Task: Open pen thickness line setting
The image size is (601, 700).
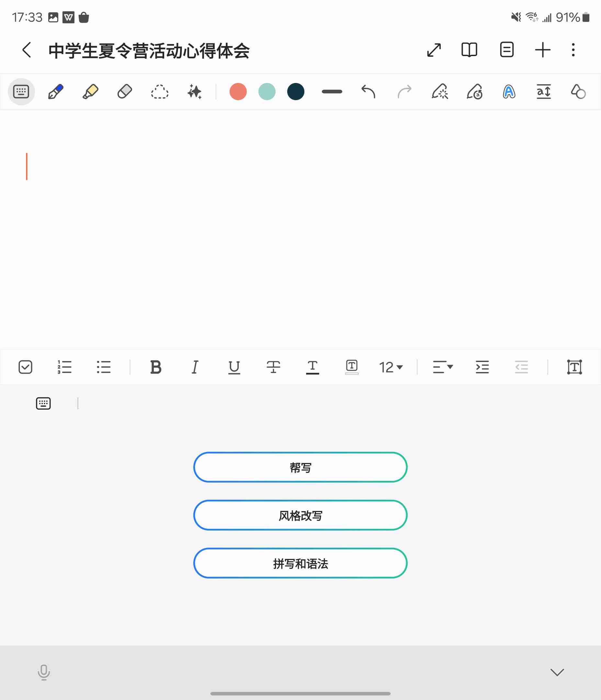Action: [x=332, y=92]
